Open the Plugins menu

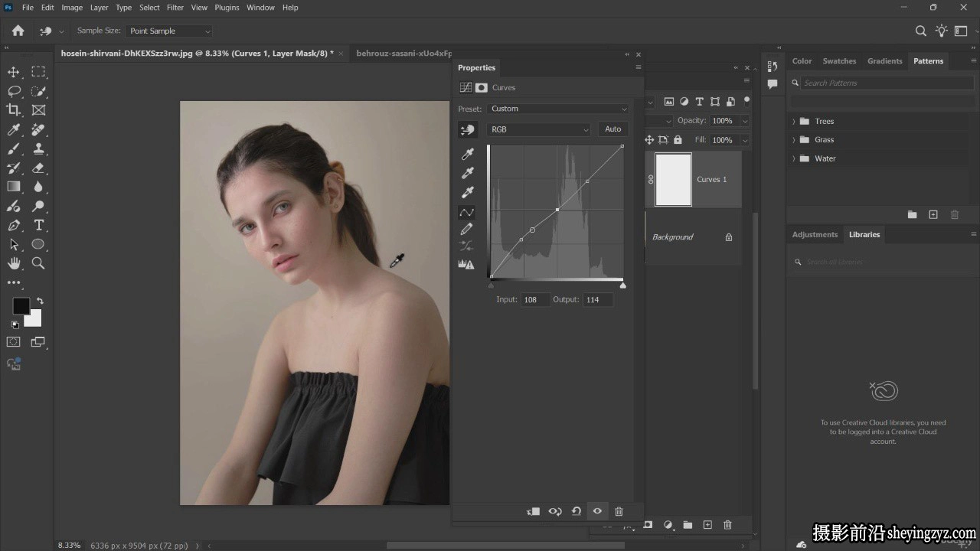[x=227, y=8]
